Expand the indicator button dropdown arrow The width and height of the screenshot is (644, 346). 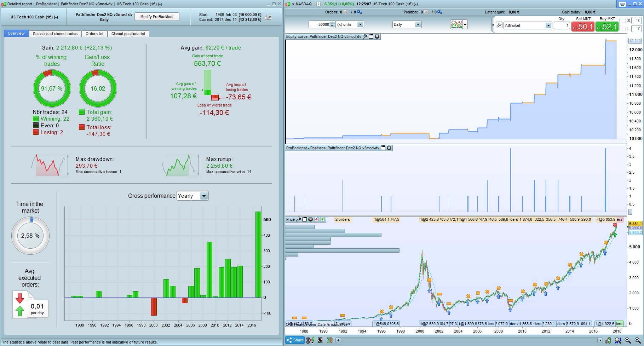pyautogui.click(x=465, y=25)
